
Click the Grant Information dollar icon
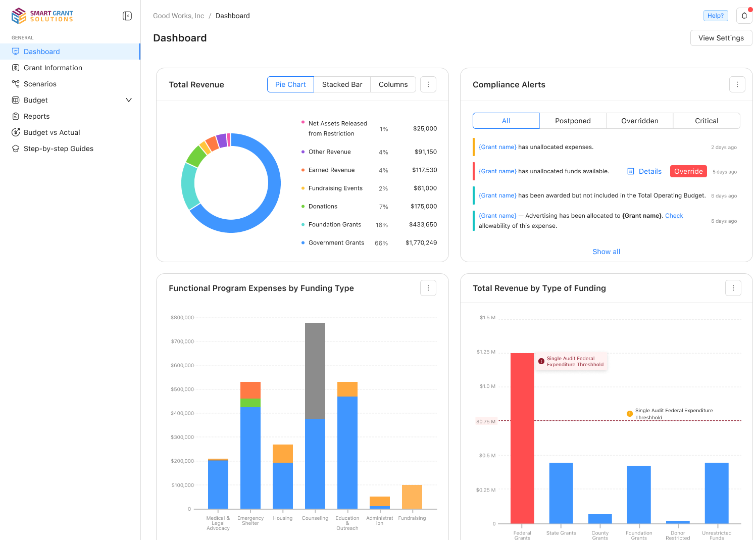(16, 68)
